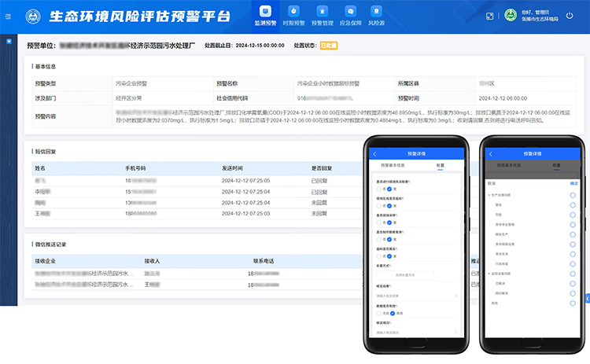The height and width of the screenshot is (364, 590).
Task: Select 是 for 是否现场采样
Action: point(389,222)
